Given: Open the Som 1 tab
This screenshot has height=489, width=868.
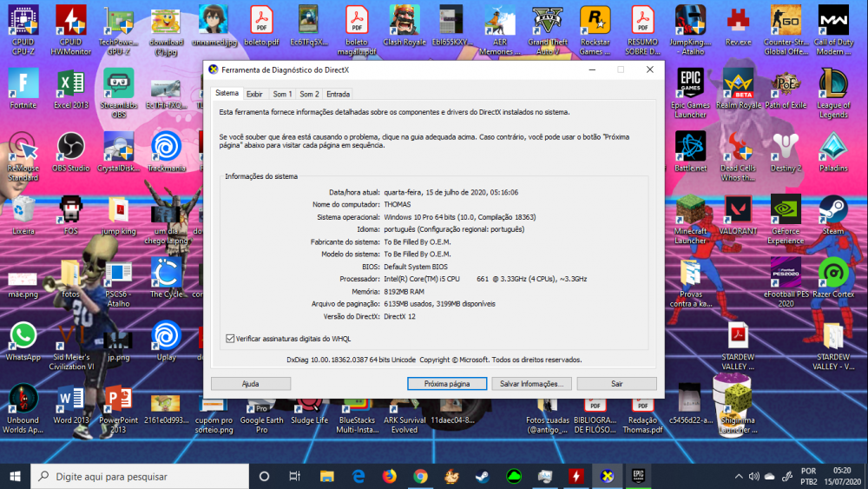Looking at the screenshot, I should (282, 94).
